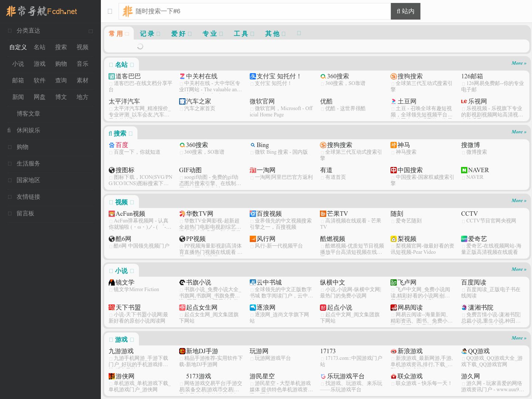532x399 pixels.
Task: Click the Bing search icon
Action: [253, 145]
